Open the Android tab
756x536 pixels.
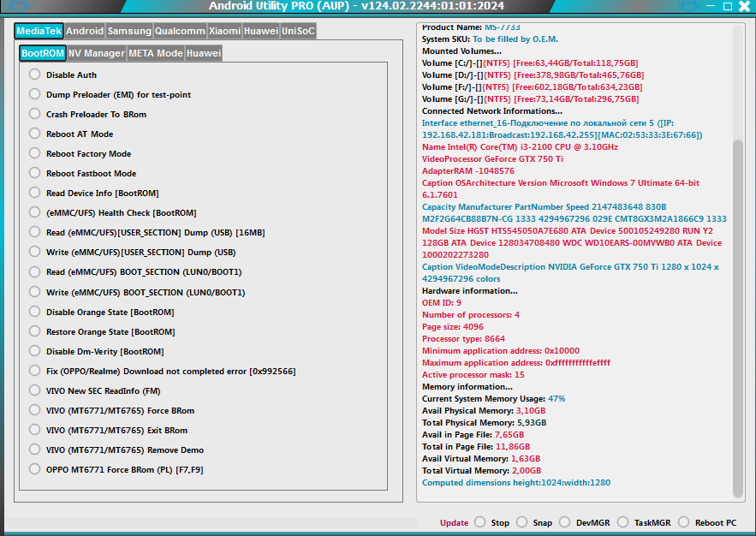(x=85, y=31)
